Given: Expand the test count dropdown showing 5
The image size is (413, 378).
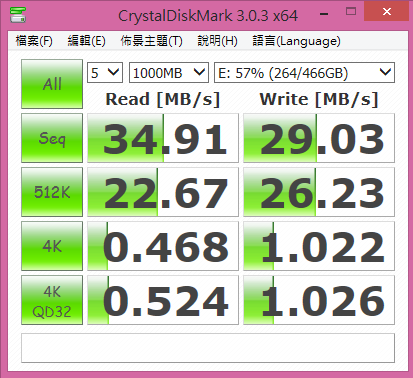Looking at the screenshot, I should (x=105, y=72).
